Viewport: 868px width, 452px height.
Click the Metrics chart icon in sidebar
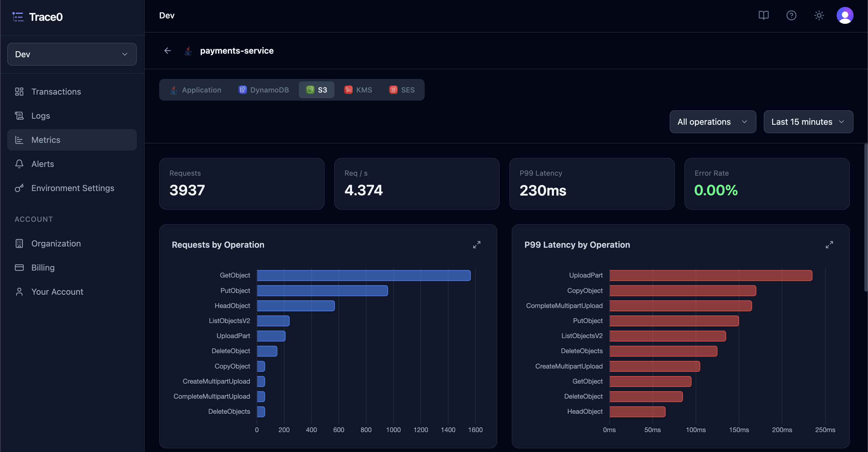pyautogui.click(x=19, y=140)
